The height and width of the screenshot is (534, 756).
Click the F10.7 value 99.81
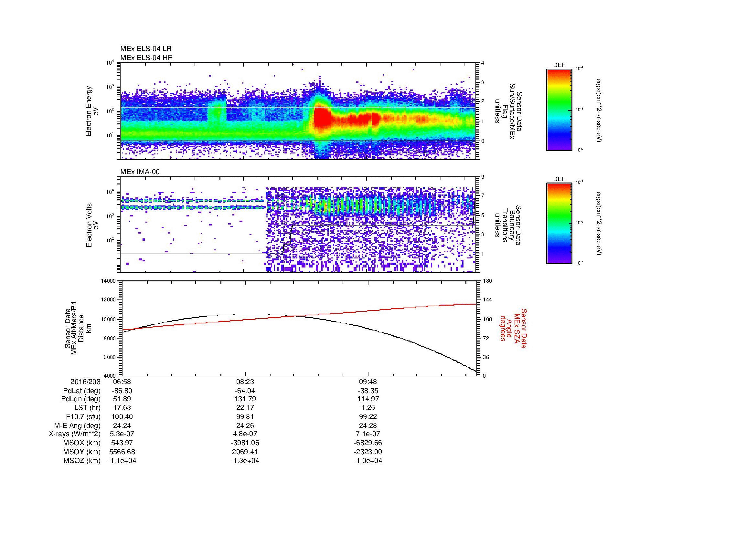coord(245,416)
